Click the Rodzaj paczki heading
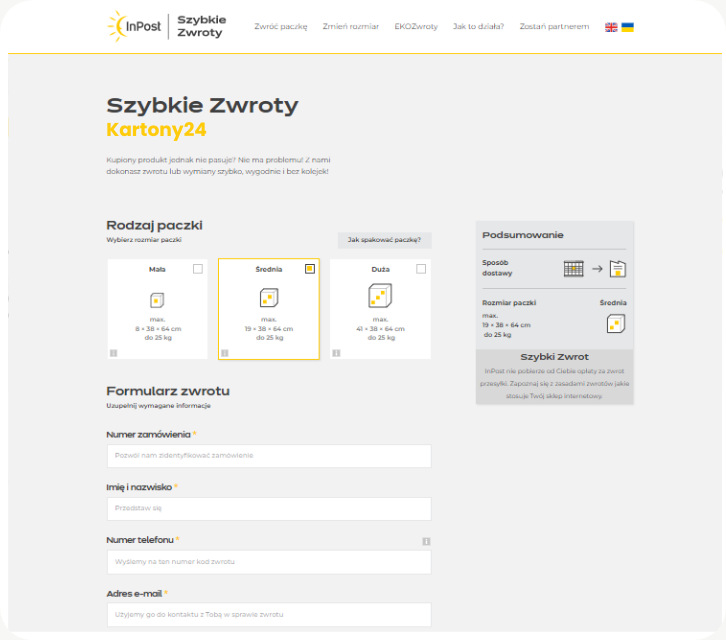The image size is (726, 640). click(x=154, y=226)
